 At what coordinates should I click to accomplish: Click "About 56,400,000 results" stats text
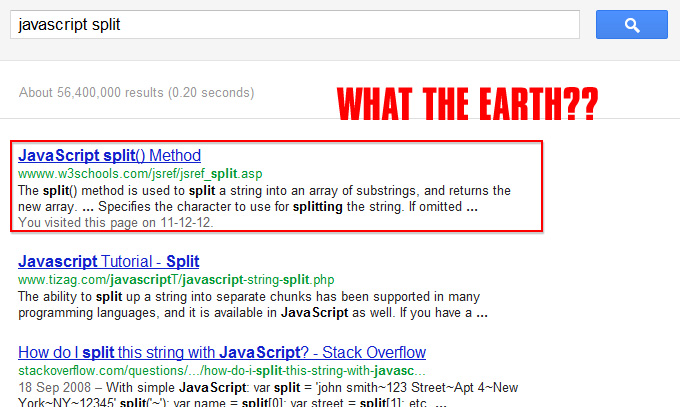point(137,92)
